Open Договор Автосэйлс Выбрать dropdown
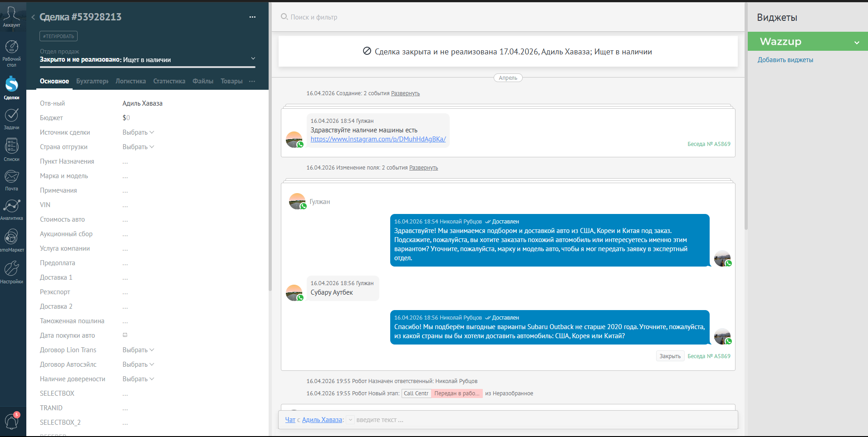Image resolution: width=868 pixels, height=437 pixels. coord(138,364)
